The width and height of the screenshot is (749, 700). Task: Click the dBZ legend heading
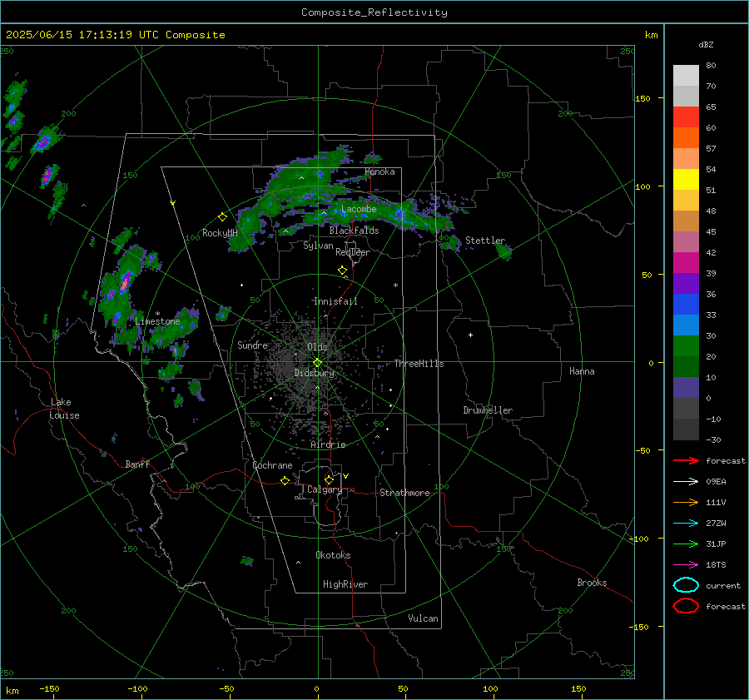[x=706, y=44]
